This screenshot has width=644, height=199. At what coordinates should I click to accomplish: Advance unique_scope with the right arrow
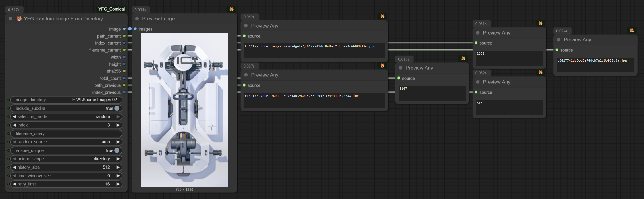(x=118, y=159)
